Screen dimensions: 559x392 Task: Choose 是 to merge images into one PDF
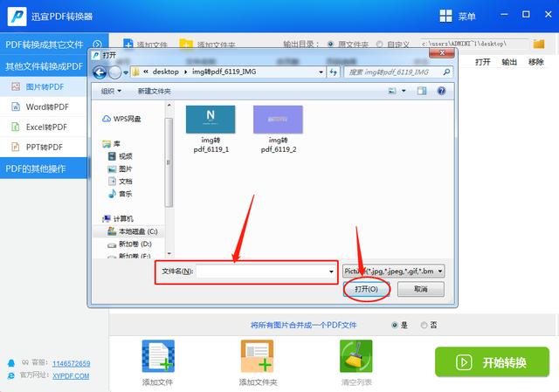395,325
